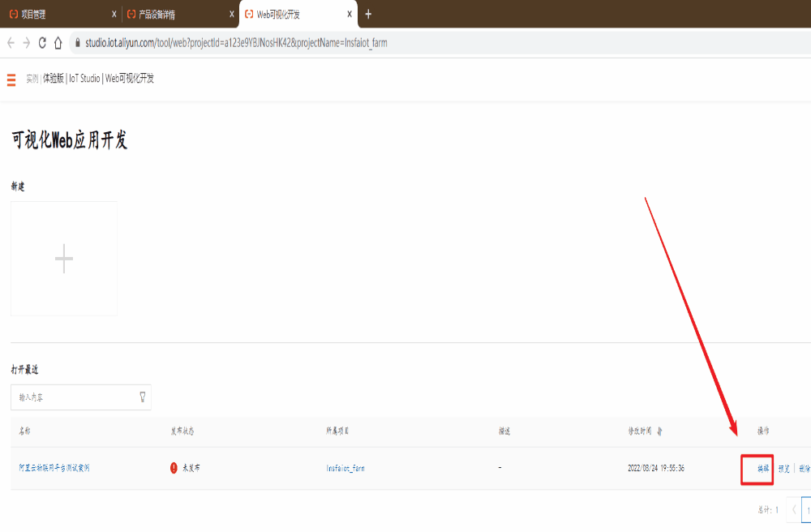The height and width of the screenshot is (532, 811).
Task: Click the 描述 column header
Action: [504, 431]
